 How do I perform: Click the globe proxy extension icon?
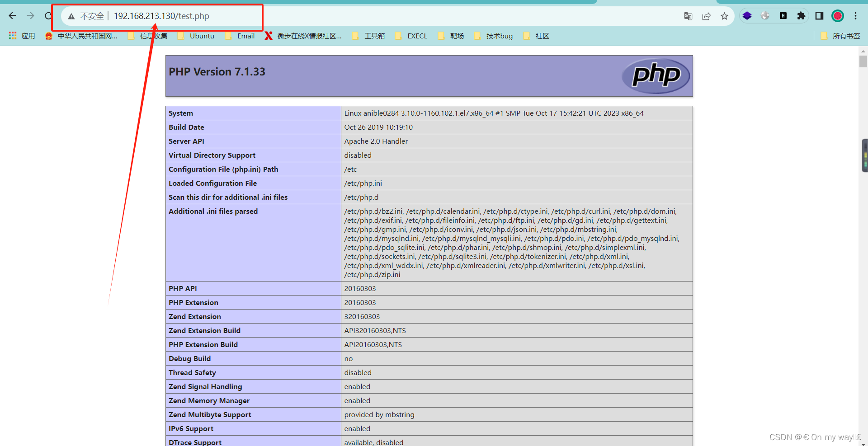pyautogui.click(x=765, y=15)
